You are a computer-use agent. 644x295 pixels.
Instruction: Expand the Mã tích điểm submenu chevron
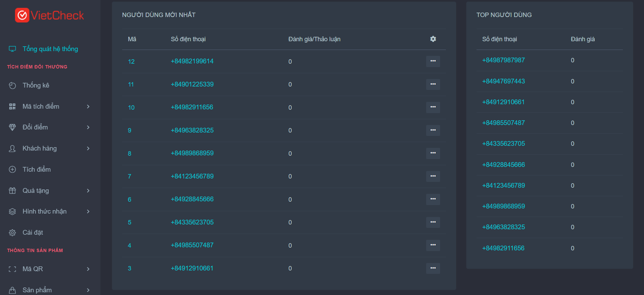(x=88, y=107)
